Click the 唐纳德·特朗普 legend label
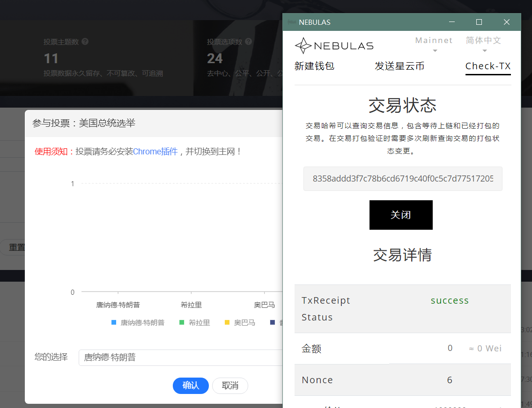 tap(142, 322)
